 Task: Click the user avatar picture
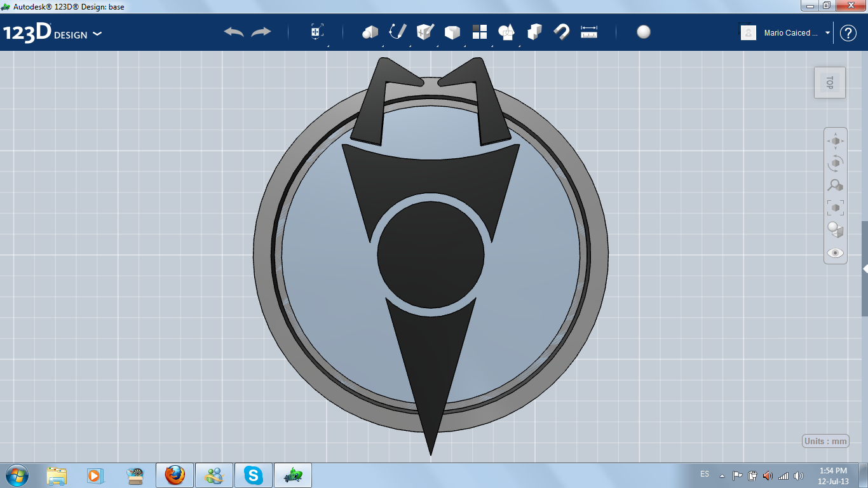click(749, 32)
